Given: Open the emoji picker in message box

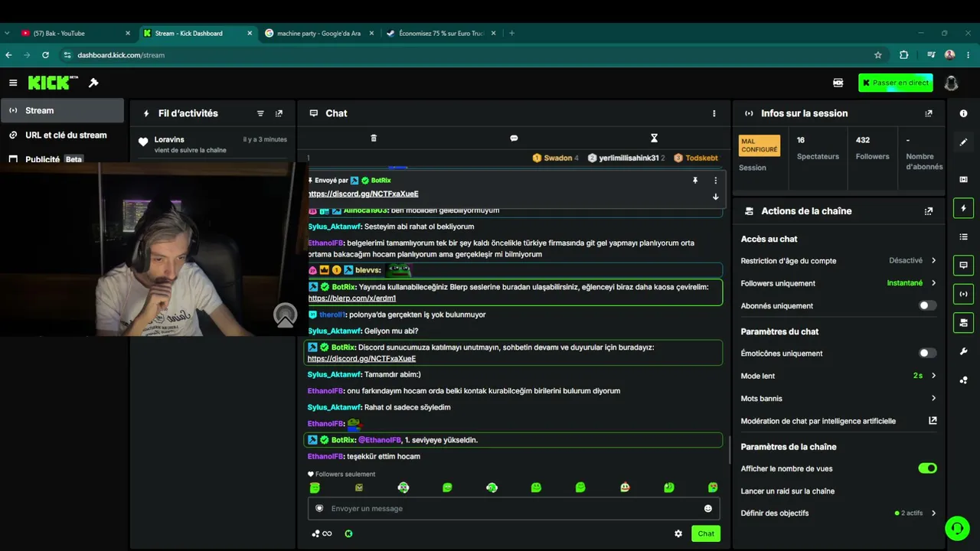Looking at the screenshot, I should coord(708,508).
